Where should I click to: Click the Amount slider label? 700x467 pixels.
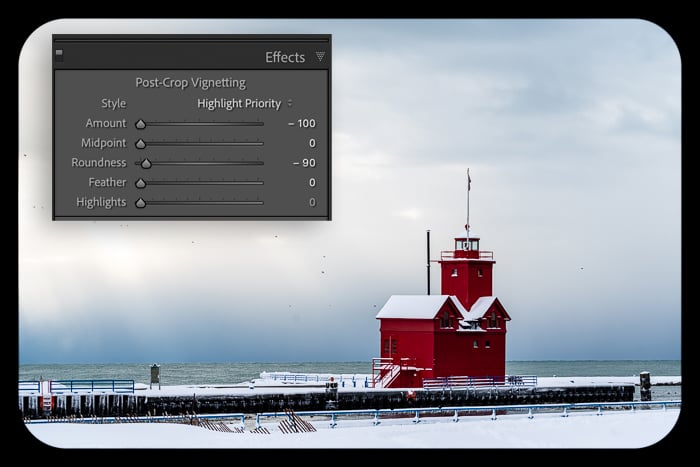tap(105, 123)
